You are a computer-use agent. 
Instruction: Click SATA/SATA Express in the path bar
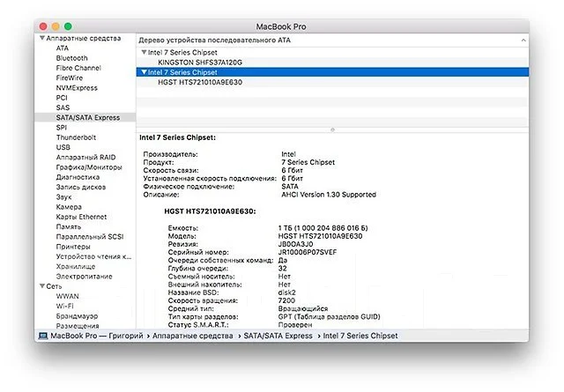click(x=278, y=336)
